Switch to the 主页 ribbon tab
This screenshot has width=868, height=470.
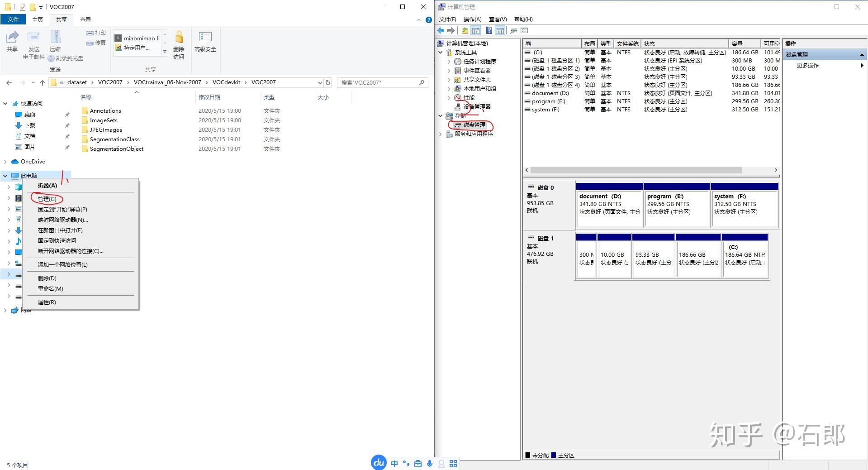coord(38,20)
